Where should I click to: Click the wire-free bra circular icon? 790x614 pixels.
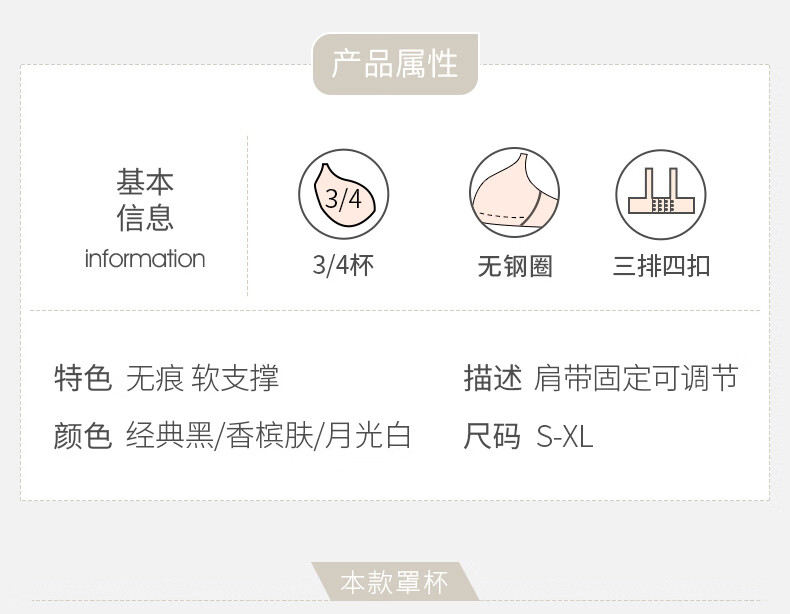tap(514, 193)
